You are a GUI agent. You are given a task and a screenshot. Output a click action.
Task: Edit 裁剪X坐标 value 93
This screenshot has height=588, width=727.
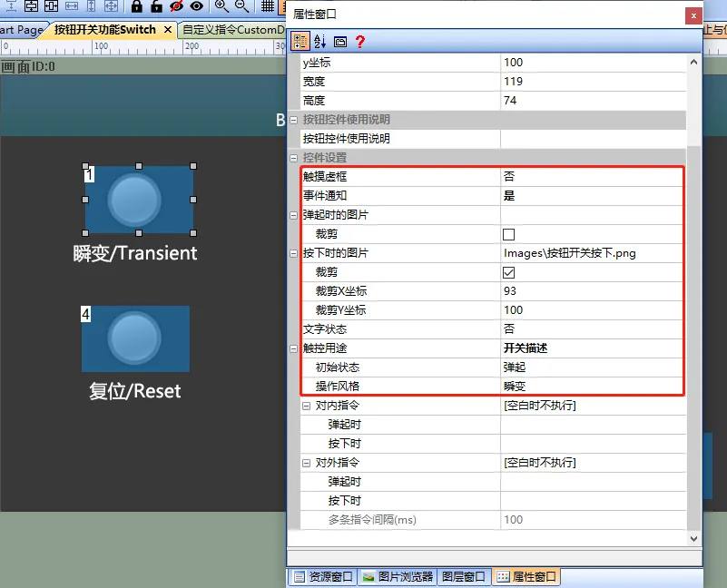[592, 291]
